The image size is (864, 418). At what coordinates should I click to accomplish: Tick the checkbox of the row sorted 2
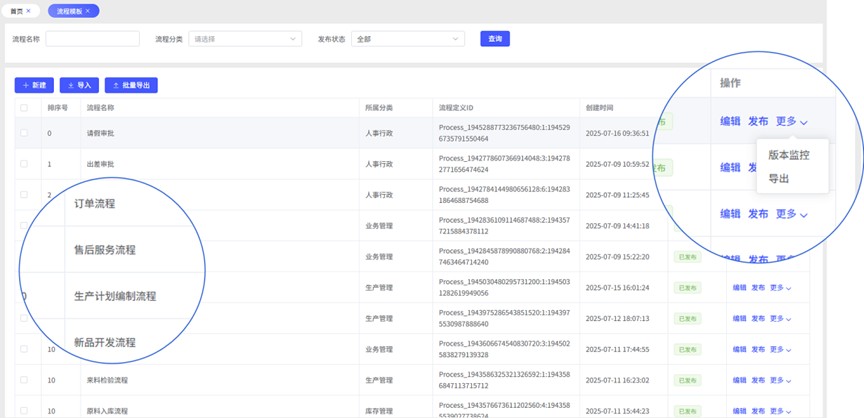tap(24, 194)
